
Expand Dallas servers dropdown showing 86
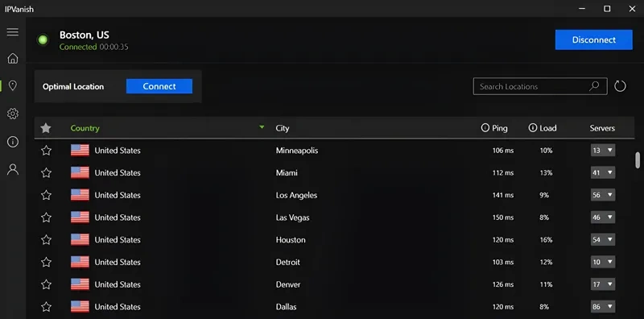click(x=602, y=307)
